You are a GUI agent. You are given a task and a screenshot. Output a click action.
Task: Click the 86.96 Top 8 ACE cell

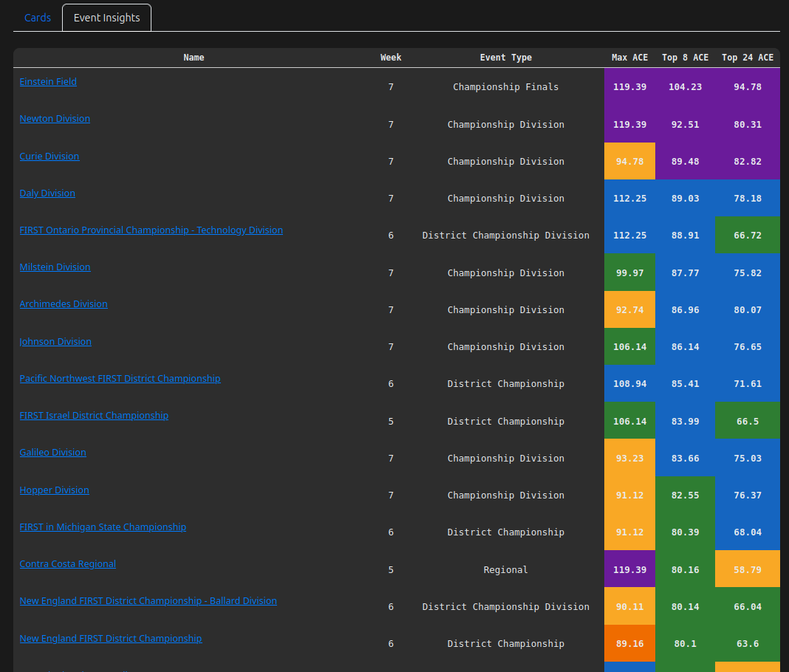pos(685,309)
